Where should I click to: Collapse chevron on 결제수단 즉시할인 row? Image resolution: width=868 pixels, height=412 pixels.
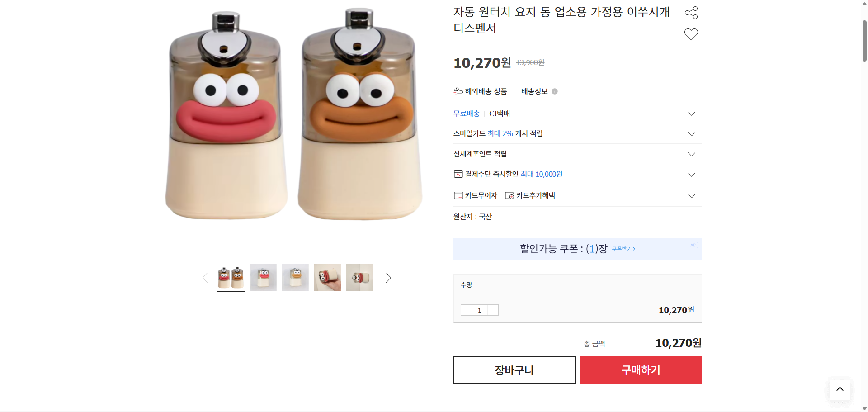coord(691,175)
